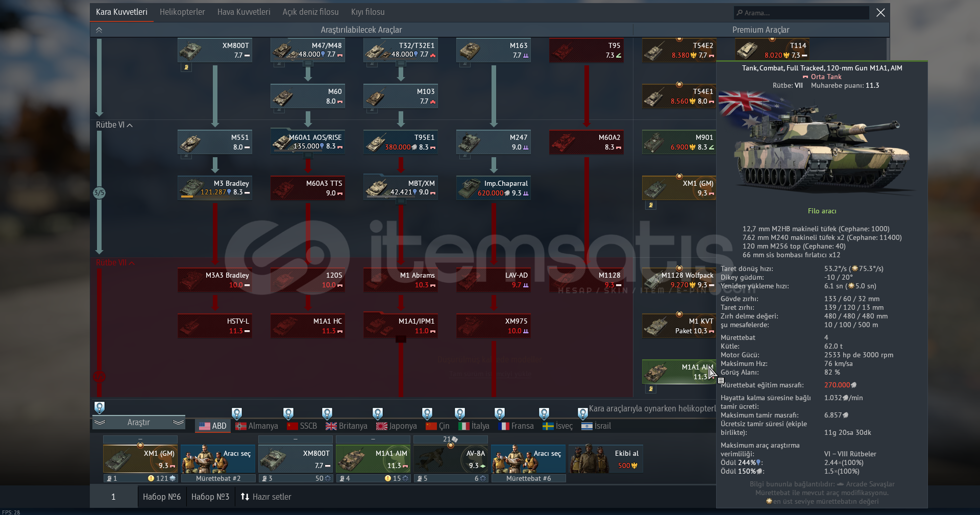
Task: Select the M103 heavy tank card
Action: tap(401, 96)
